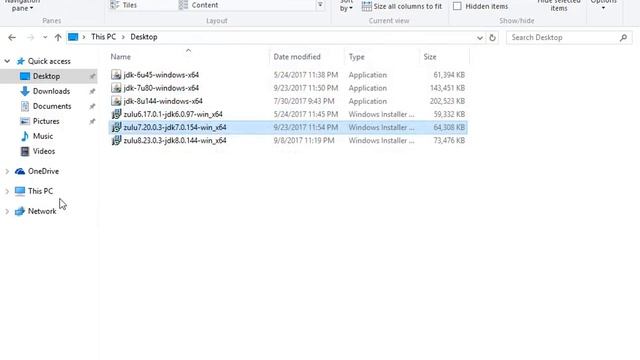Click the zulu8.23.0.3 installer icon
Screen dimensions: 640x360
[116, 140]
